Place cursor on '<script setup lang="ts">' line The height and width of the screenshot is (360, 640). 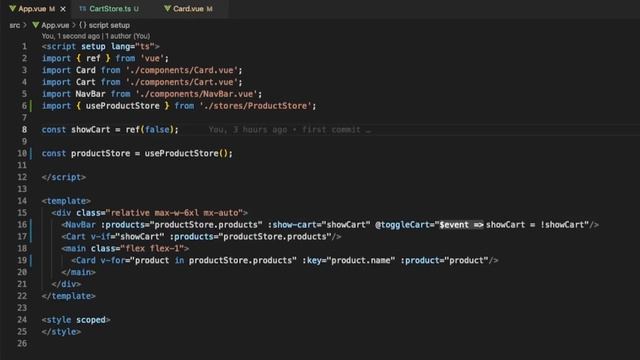[100, 47]
